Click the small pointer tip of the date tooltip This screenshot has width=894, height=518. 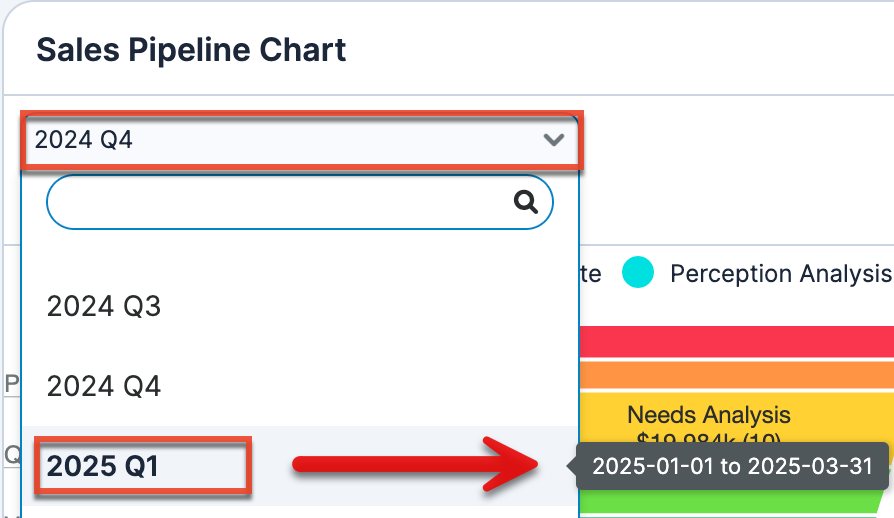tap(571, 466)
